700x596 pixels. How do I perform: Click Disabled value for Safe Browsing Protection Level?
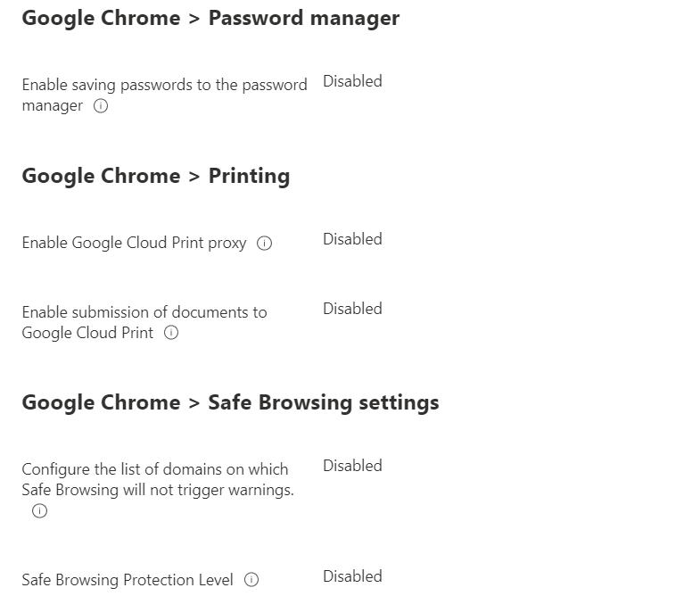pos(353,576)
